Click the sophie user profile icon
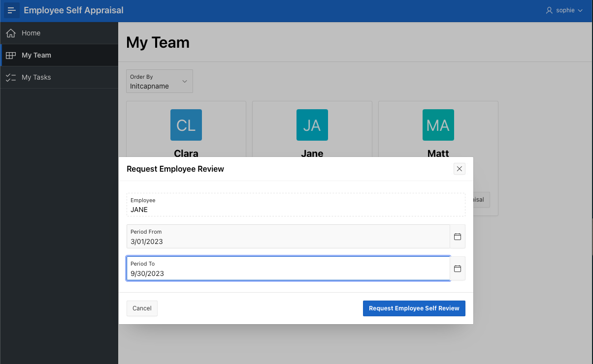 pyautogui.click(x=549, y=10)
